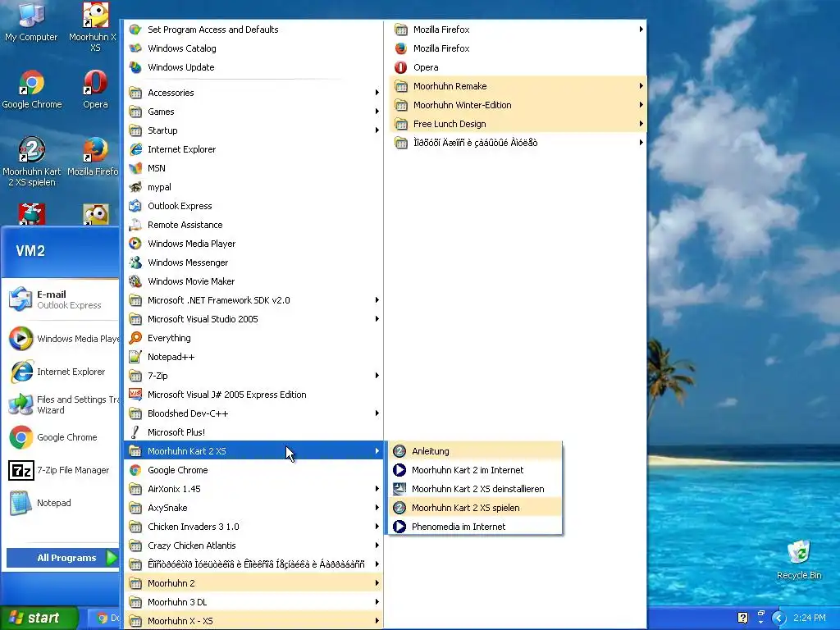This screenshot has width=840, height=630.
Task: Expand the 7-Zip submenu arrow
Action: point(377,376)
